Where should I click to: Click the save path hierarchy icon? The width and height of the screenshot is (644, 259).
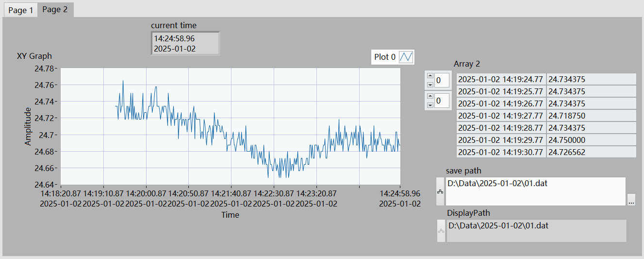coord(441,191)
